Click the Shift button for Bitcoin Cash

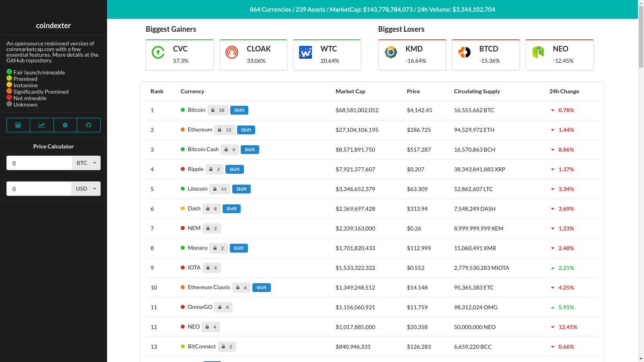coord(250,150)
